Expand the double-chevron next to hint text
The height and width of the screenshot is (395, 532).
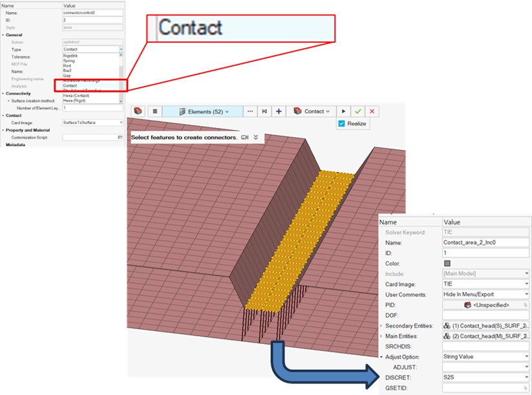click(x=256, y=138)
